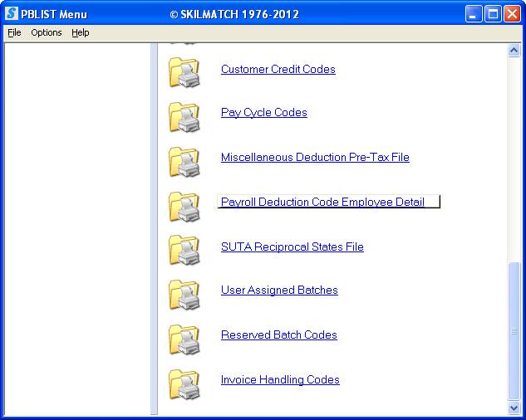The image size is (526, 420).
Task: Open the Customer Credit Codes link
Action: point(278,69)
